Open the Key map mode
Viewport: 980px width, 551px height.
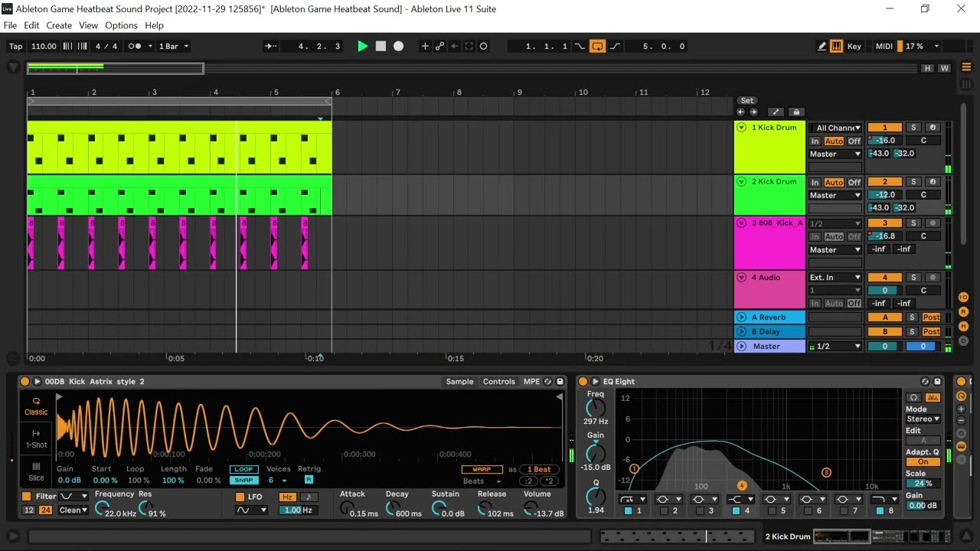point(854,46)
